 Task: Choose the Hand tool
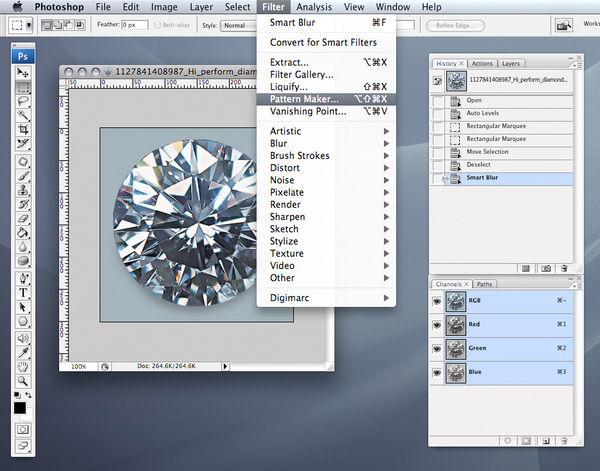pyautogui.click(x=22, y=366)
